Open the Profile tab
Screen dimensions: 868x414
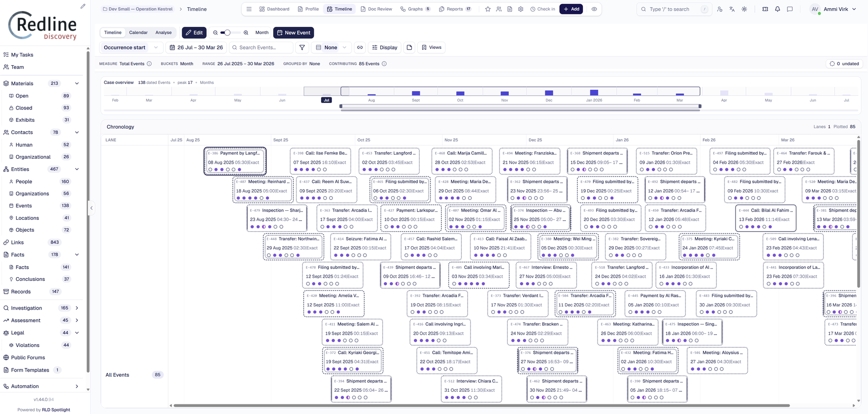coord(308,9)
